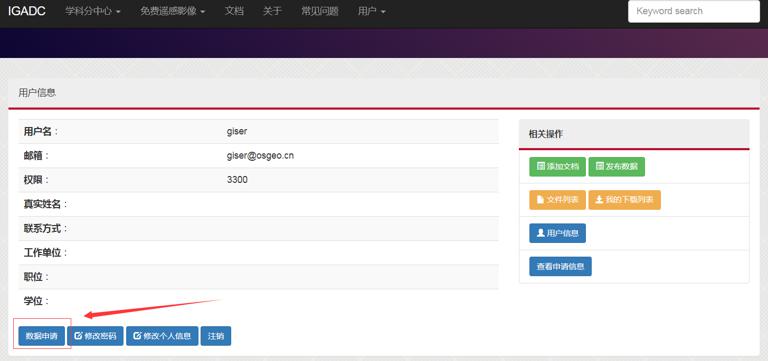Open the 常见问题 FAQ menu item

(320, 11)
